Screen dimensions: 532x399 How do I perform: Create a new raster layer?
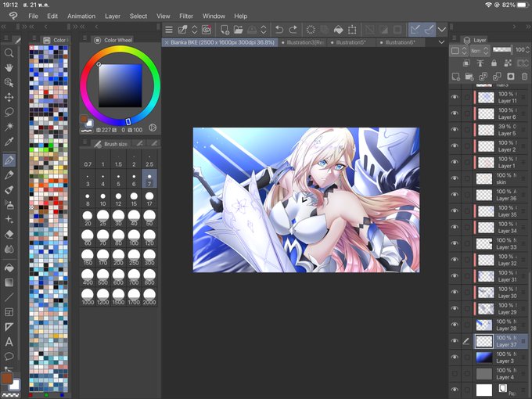tap(455, 77)
